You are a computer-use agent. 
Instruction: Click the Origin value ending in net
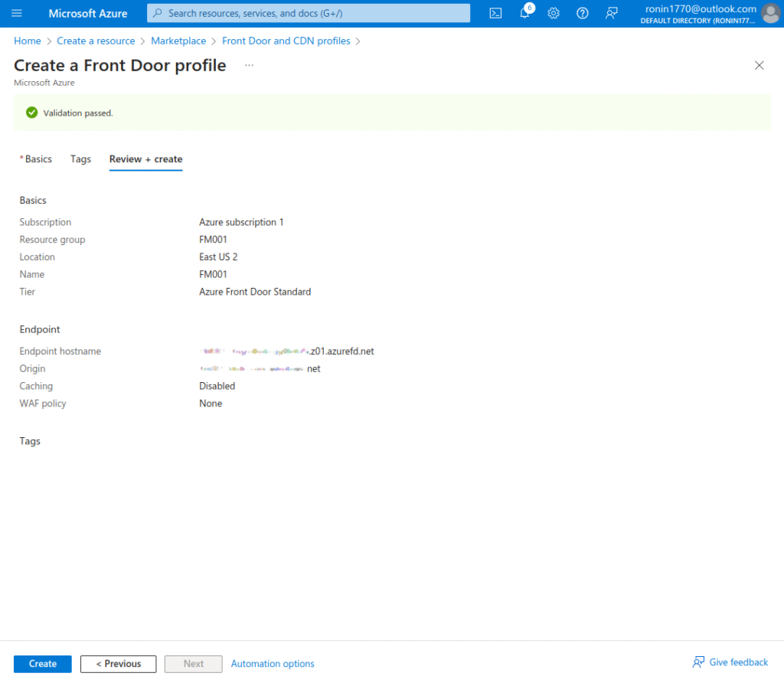pyautogui.click(x=260, y=369)
